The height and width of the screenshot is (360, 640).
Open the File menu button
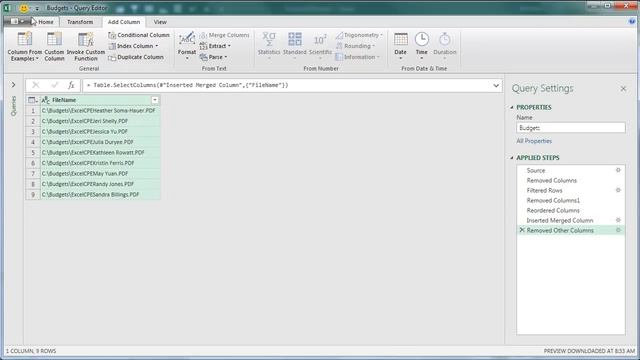tap(17, 21)
